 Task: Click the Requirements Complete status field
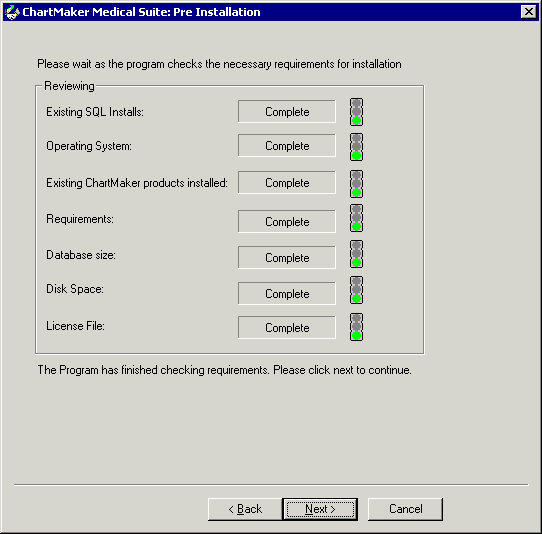tap(287, 222)
